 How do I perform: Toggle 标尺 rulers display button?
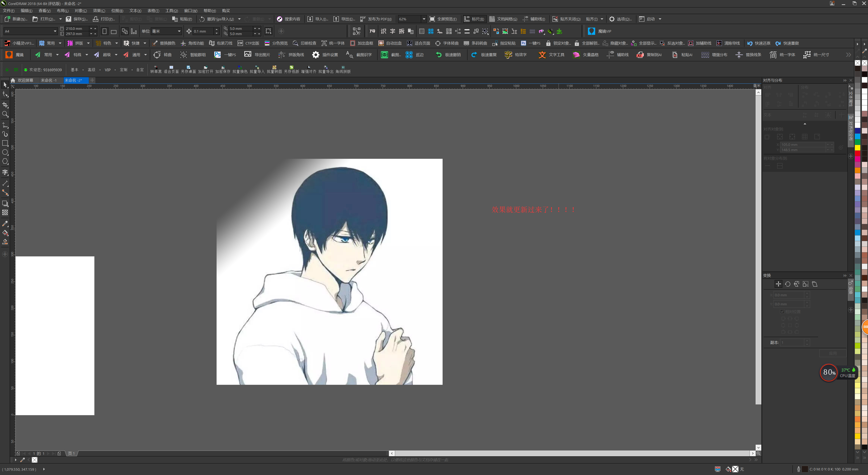pos(474,19)
